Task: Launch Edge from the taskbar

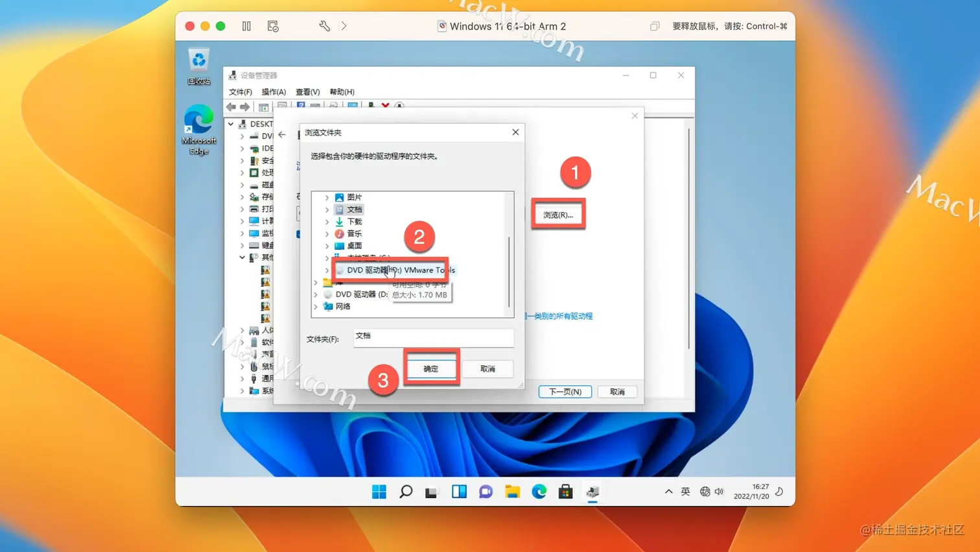Action: (539, 492)
